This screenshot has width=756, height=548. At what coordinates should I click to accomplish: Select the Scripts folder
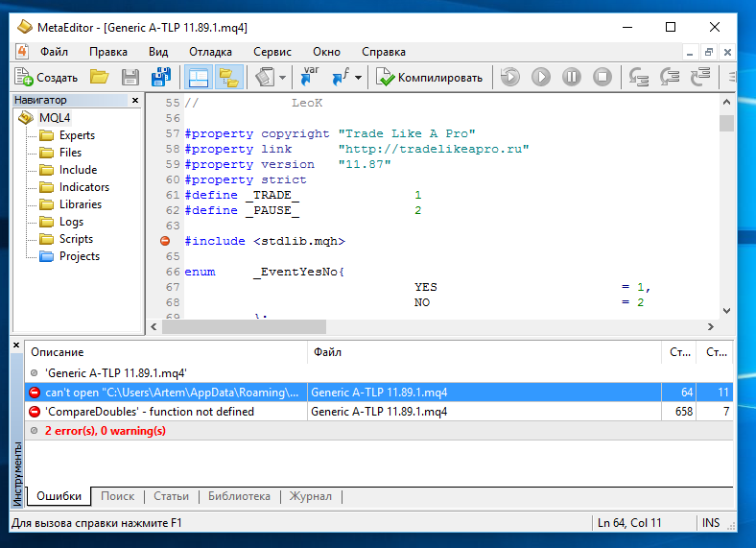pos(76,239)
